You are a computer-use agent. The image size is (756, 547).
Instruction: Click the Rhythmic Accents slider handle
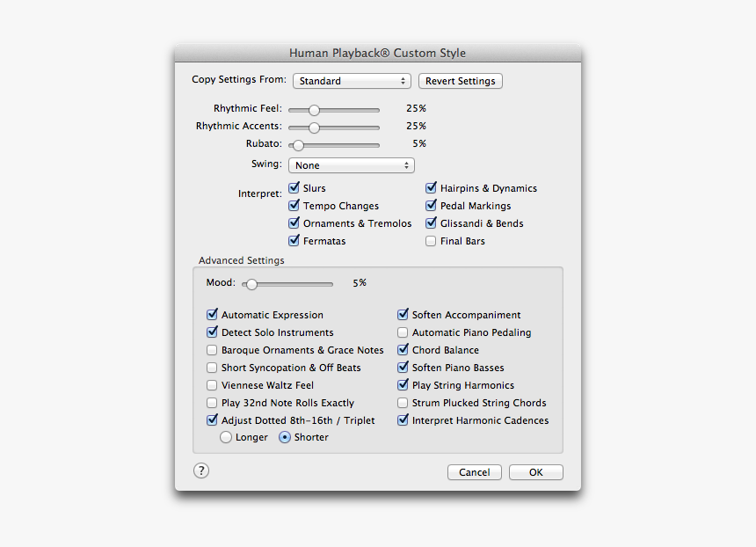(314, 128)
